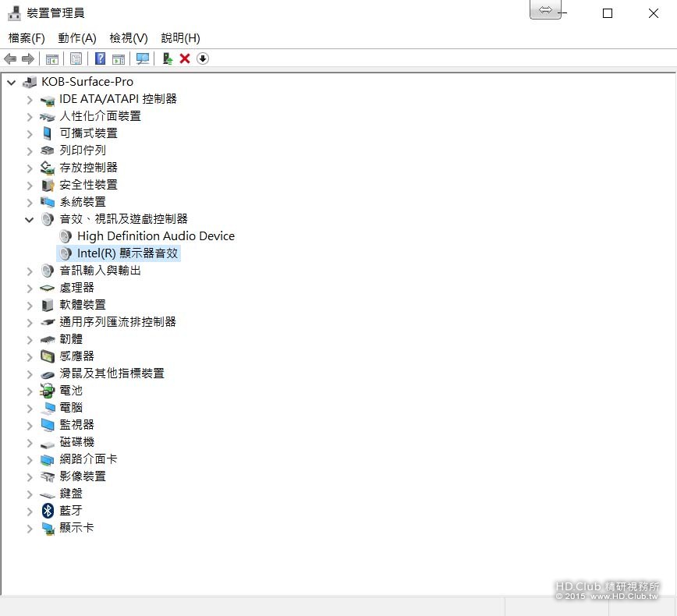Screen dimensions: 677x616
Task: Click Scan for hardware changes monitor icon
Action: pos(143,58)
